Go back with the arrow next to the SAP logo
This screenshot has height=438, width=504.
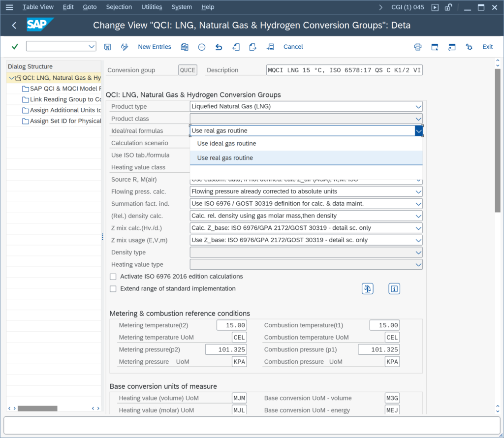click(x=14, y=26)
